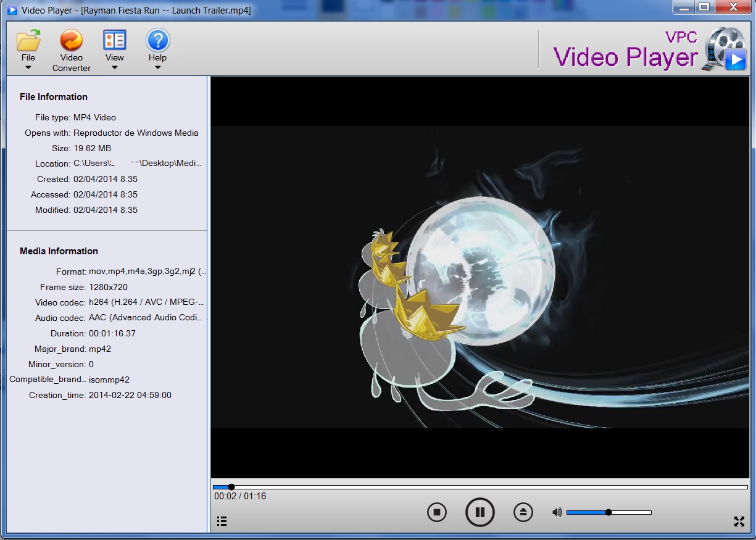
Task: Select the h264 video codec value
Action: [x=146, y=302]
